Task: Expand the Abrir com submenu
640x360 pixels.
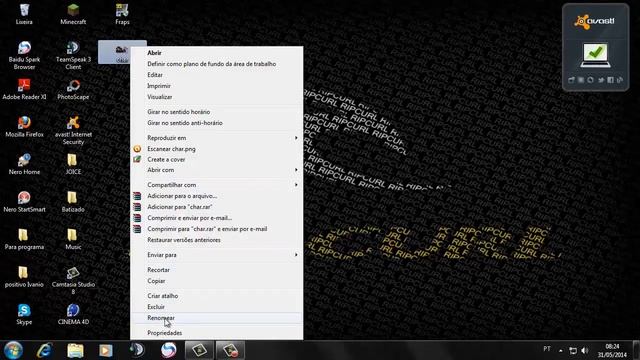Action: [217, 170]
